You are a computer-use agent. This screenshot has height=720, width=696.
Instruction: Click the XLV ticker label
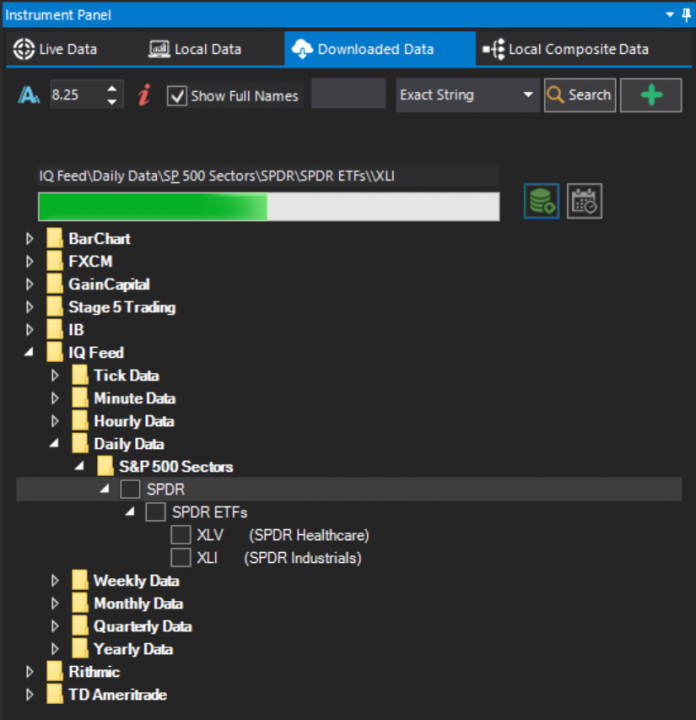[x=210, y=535]
